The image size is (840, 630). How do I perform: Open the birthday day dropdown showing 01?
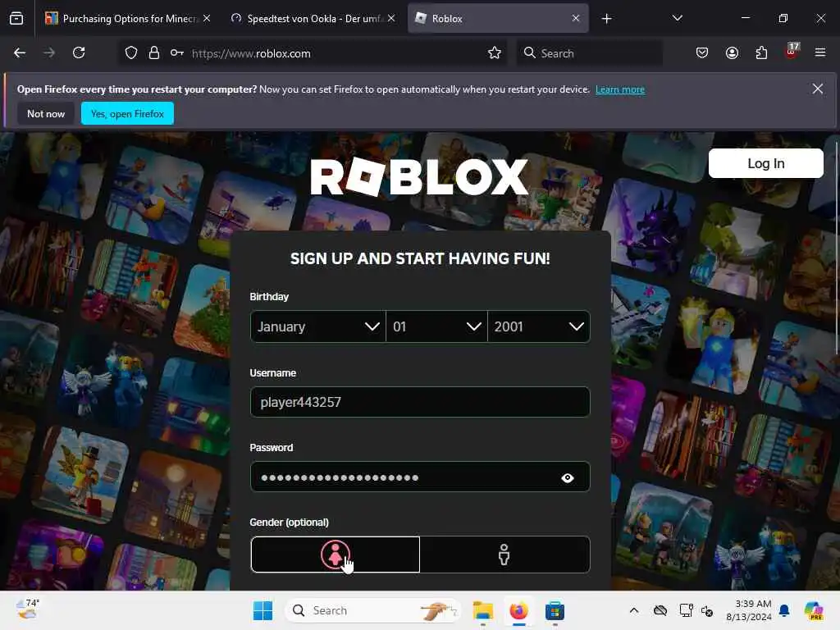point(436,326)
